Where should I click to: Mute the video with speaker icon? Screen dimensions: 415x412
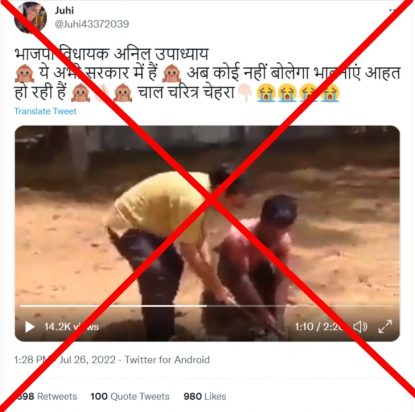[360, 327]
